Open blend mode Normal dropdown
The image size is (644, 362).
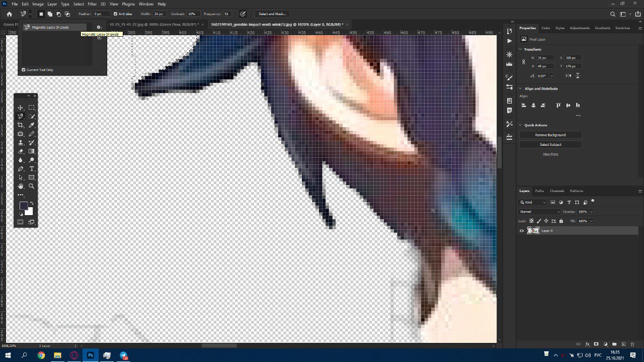click(539, 212)
